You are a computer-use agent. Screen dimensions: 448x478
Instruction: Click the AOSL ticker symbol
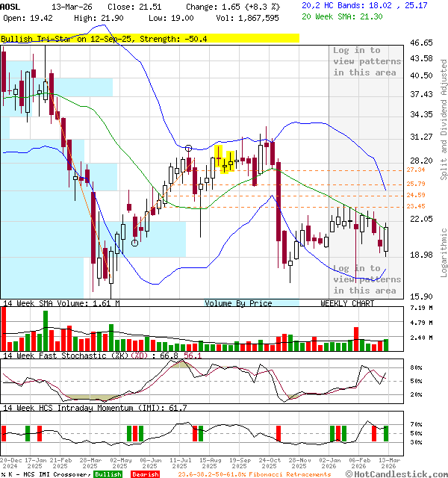pyautogui.click(x=11, y=5)
